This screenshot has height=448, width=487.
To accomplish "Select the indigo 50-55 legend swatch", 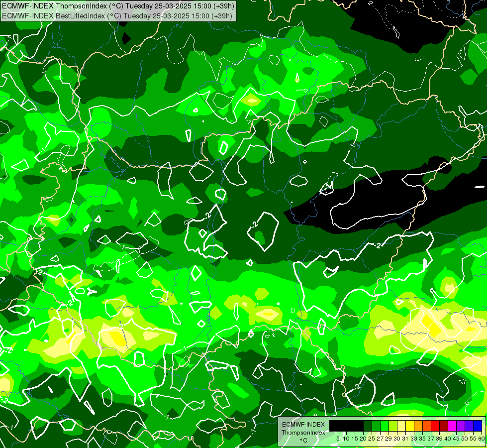I will [x=469, y=426].
